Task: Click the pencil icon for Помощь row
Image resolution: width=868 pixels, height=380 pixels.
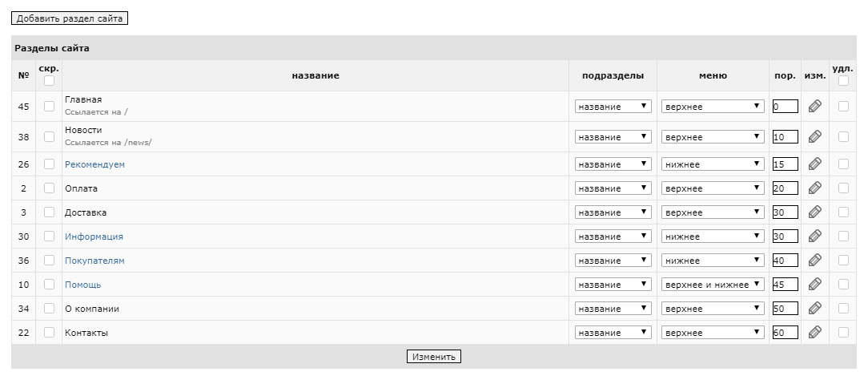Action: tap(814, 284)
